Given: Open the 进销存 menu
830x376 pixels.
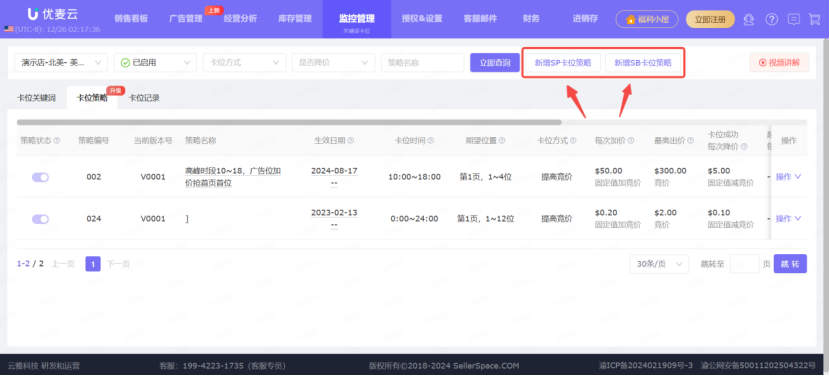Looking at the screenshot, I should [585, 19].
